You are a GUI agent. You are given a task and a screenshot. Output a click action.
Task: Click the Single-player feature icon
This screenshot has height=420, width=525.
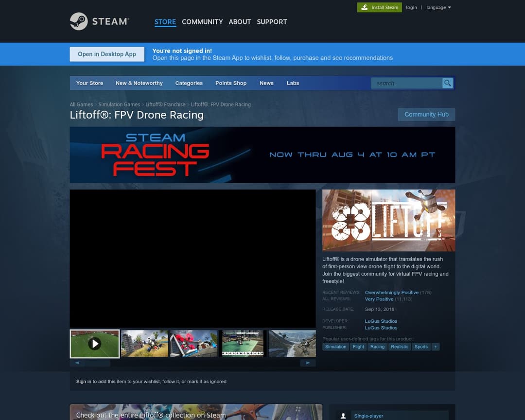click(343, 416)
